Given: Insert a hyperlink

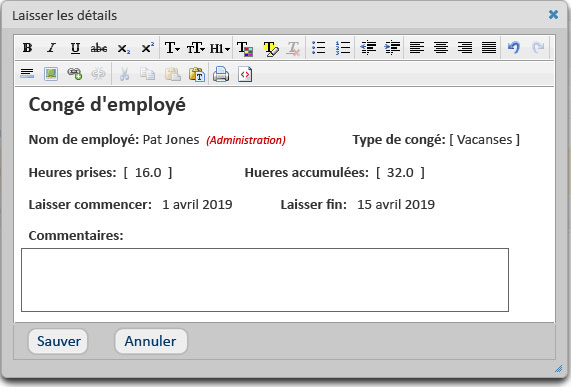Looking at the screenshot, I should pyautogui.click(x=75, y=74).
